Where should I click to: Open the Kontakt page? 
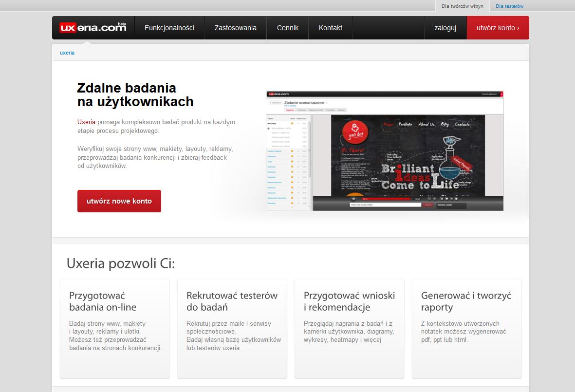(x=331, y=28)
